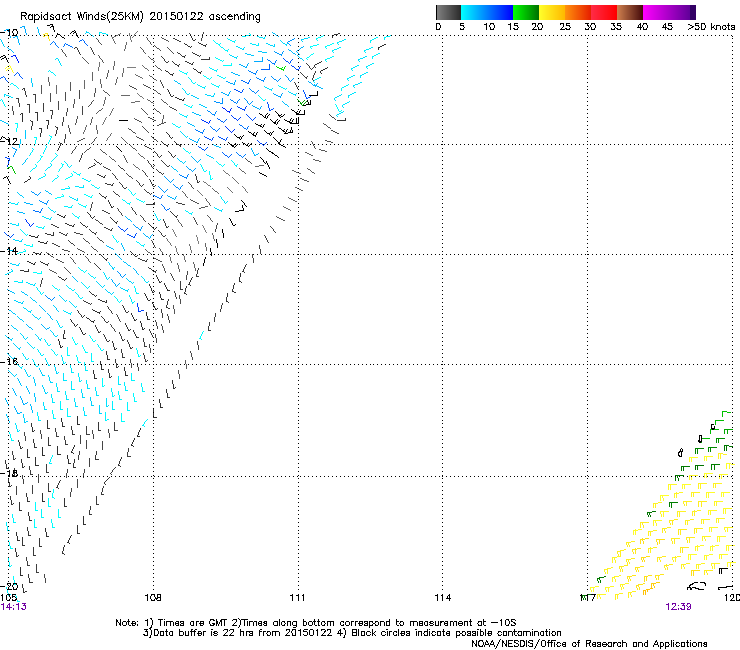Click the -16 latitude axis label
The height and width of the screenshot is (650, 740).
9,362
